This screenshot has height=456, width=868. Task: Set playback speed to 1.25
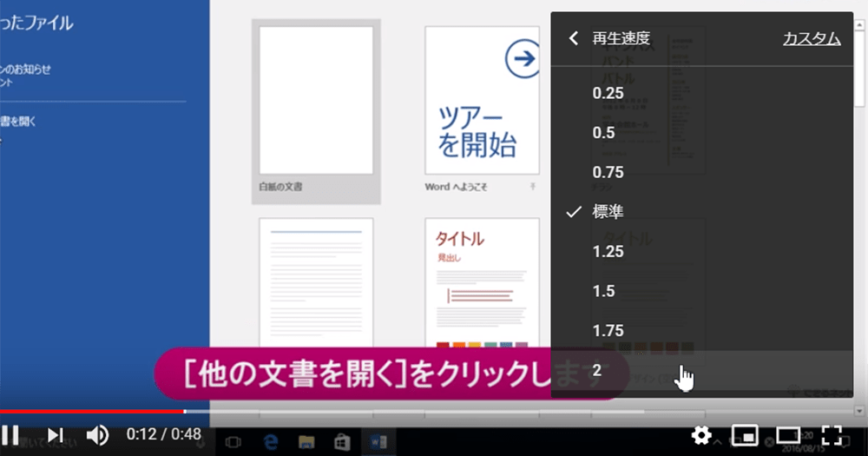(x=702, y=252)
